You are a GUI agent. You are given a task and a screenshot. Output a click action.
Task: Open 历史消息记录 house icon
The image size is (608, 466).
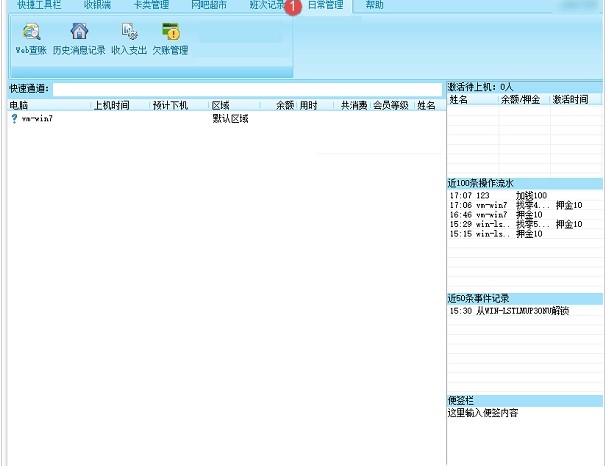pyautogui.click(x=79, y=32)
